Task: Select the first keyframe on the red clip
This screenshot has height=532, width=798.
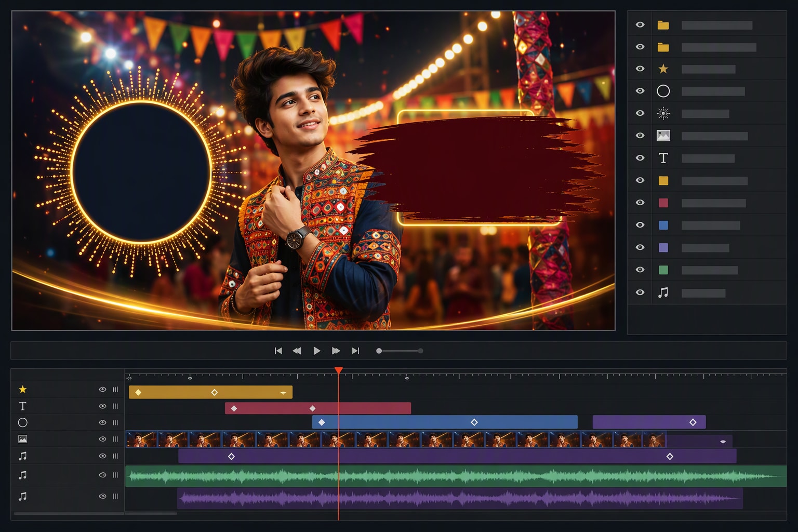Action: coord(234,408)
